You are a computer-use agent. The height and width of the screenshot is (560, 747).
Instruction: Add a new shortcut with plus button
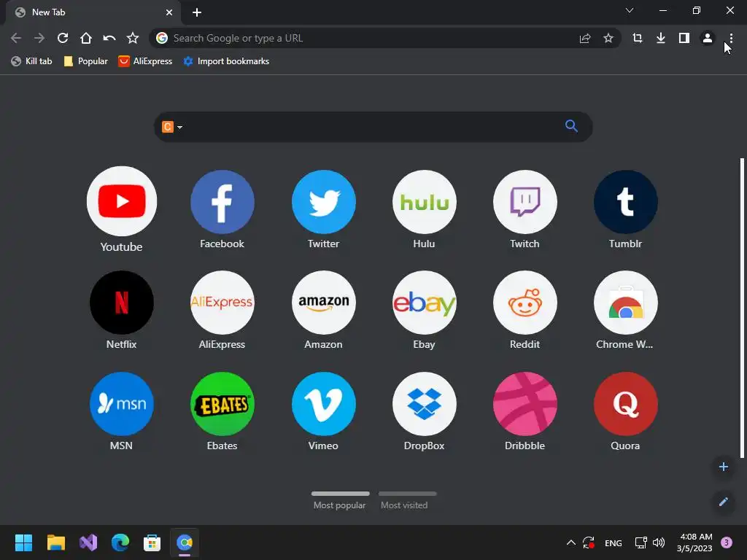pyautogui.click(x=723, y=467)
